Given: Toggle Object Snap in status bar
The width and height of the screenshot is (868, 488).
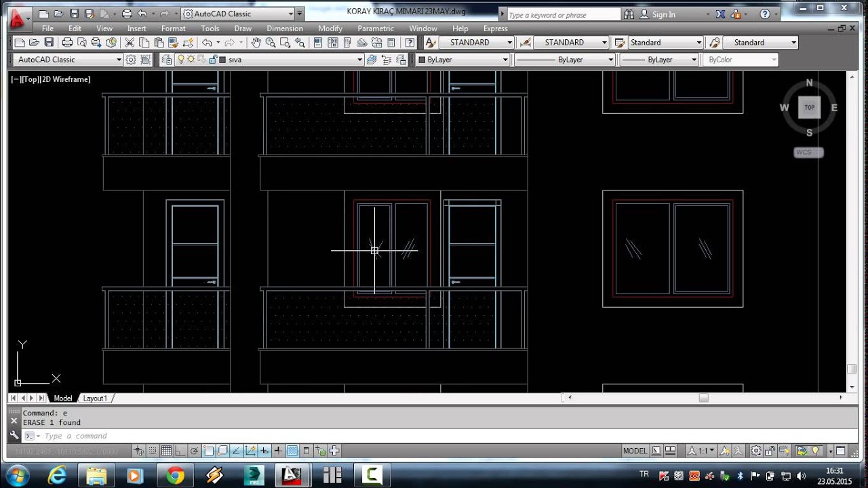Looking at the screenshot, I should pos(209,451).
